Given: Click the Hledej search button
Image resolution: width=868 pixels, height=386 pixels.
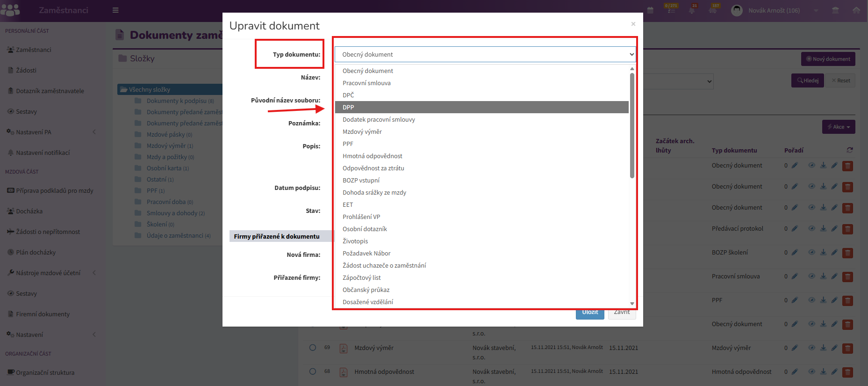Looking at the screenshot, I should click(x=808, y=80).
